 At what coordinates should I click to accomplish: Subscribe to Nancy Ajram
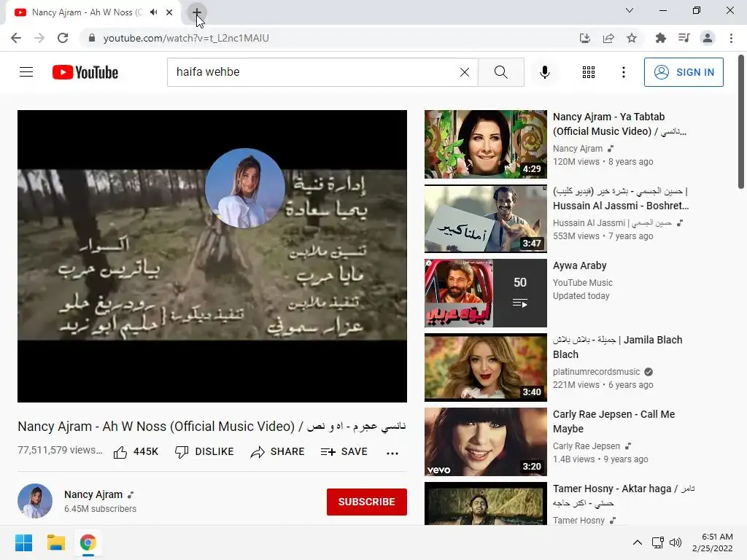[x=366, y=502]
